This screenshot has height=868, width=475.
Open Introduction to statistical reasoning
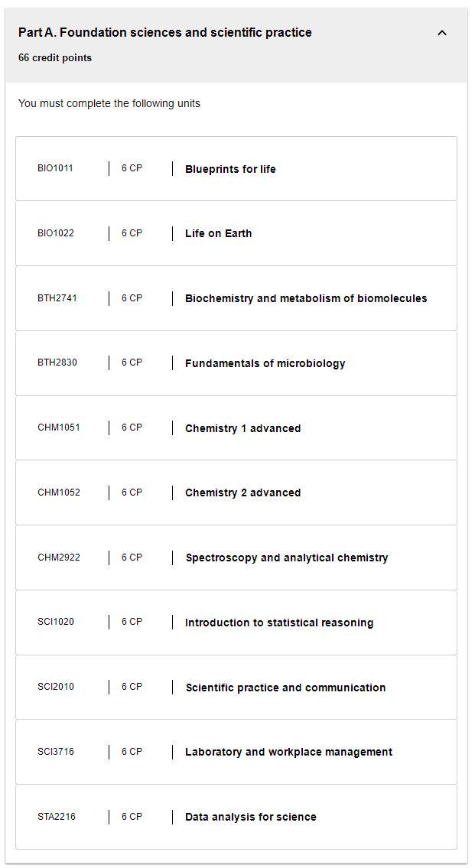click(x=236, y=623)
